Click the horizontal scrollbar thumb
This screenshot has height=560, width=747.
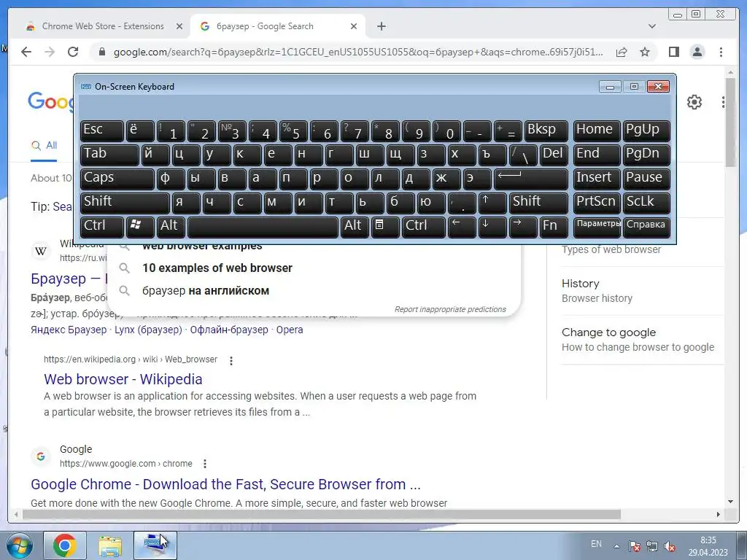click(322, 515)
